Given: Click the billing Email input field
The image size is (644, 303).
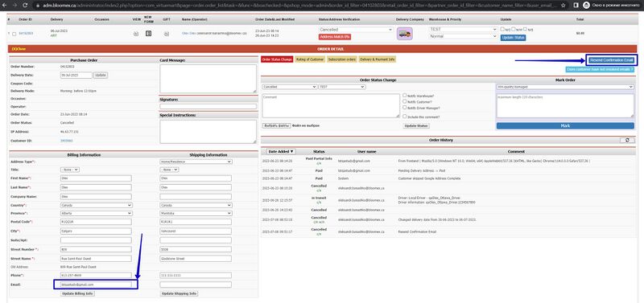Looking at the screenshot, I should [x=96, y=285].
